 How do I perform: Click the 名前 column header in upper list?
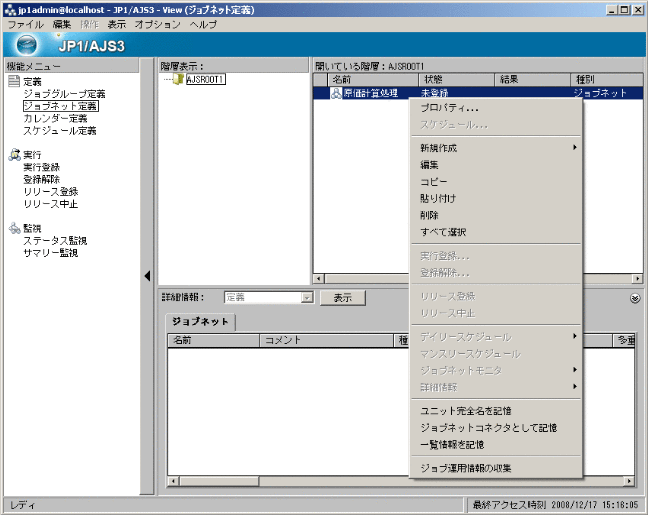[x=373, y=79]
